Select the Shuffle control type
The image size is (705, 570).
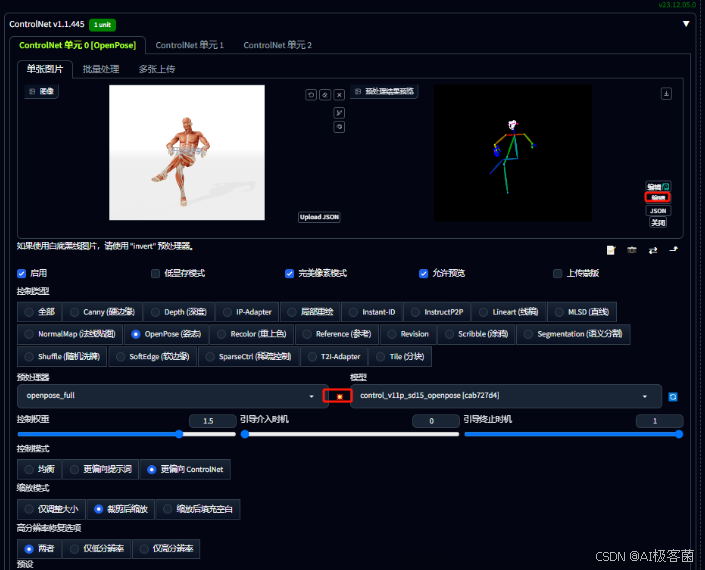tap(62, 356)
